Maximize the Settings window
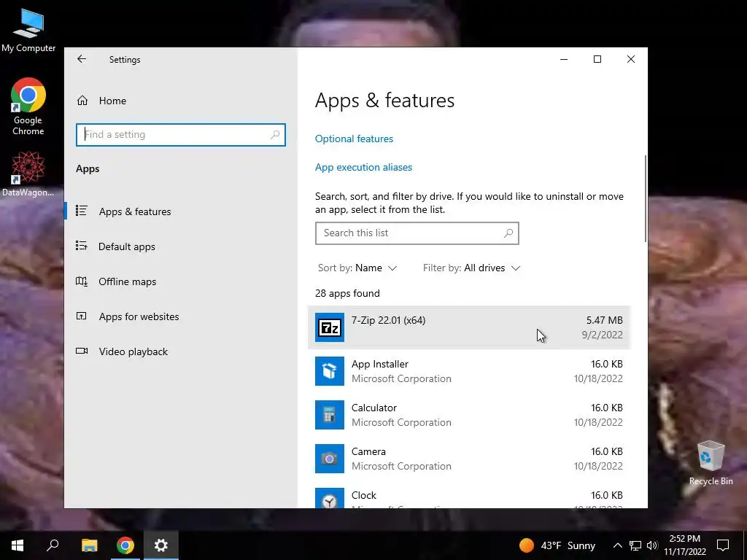747x560 pixels. (x=597, y=59)
